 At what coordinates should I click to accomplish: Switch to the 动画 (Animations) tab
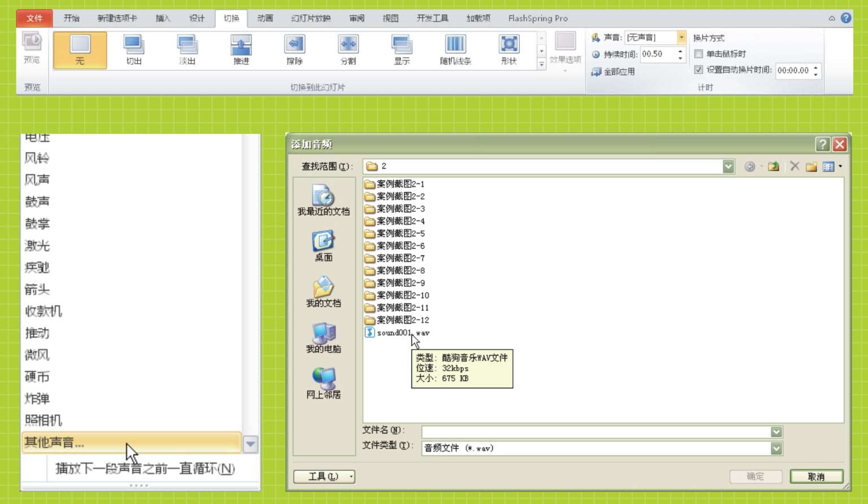pos(265,18)
